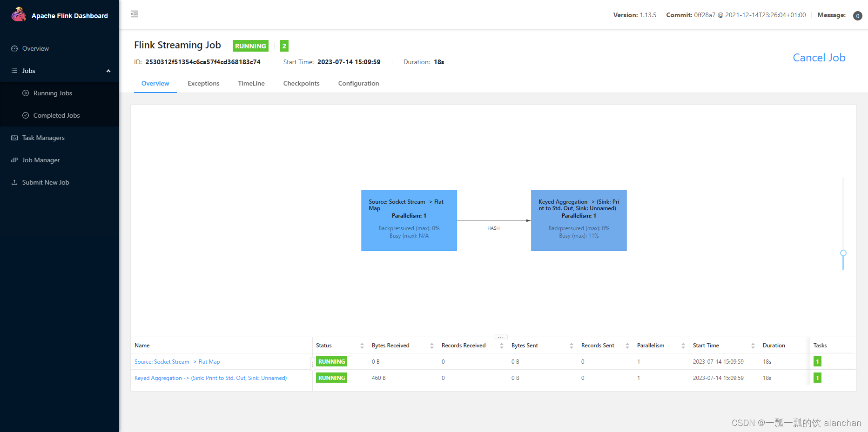
Task: Click the job Start Time 2023-07-14 15:09:59 value
Action: click(x=349, y=62)
